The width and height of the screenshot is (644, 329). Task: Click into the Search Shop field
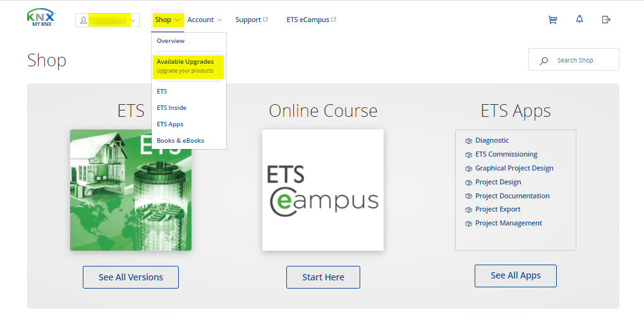point(574,59)
